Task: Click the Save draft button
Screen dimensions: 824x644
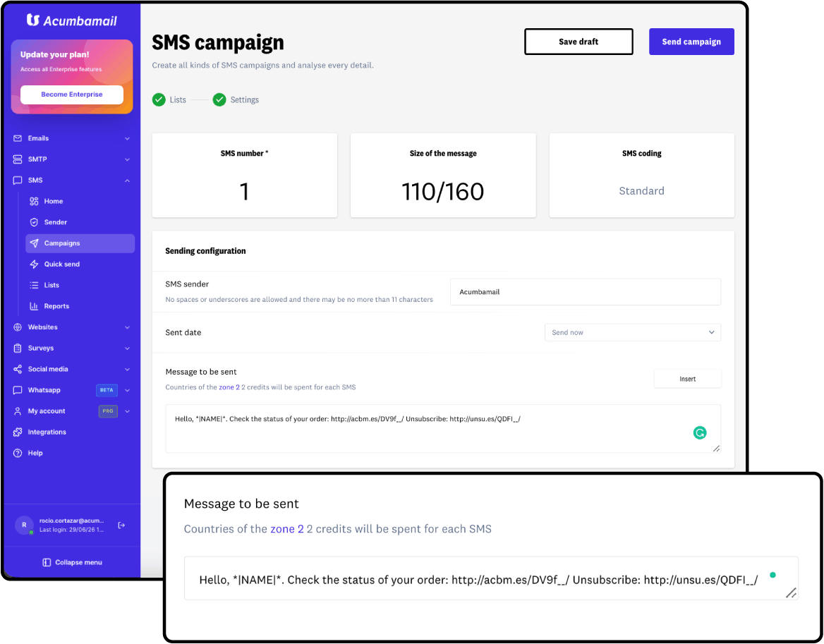Action: (578, 42)
